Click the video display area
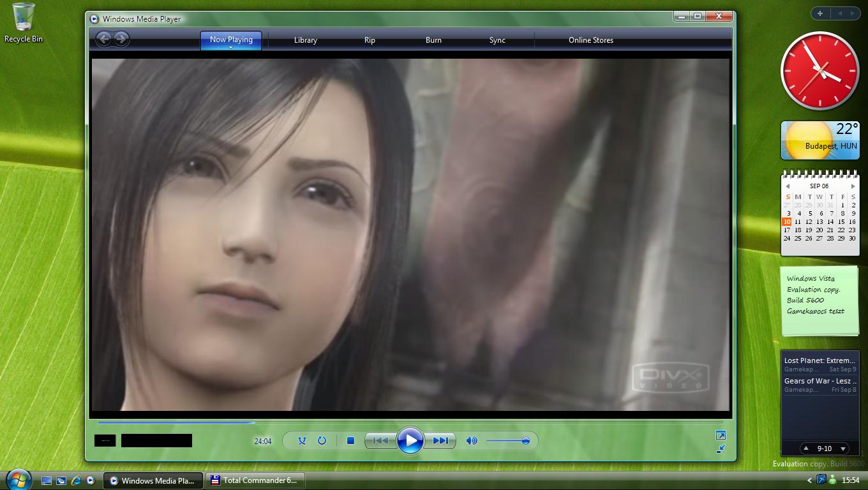 tap(410, 235)
